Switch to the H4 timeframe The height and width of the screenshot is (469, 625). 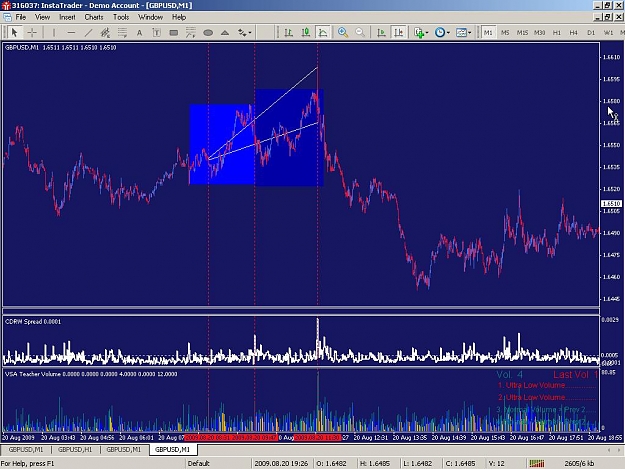(x=574, y=33)
